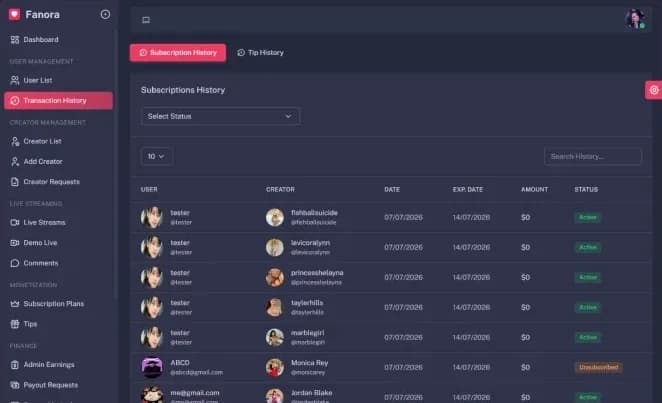Viewport: 662px width, 403px height.
Task: Click Active badge in fishballsuicide row
Action: point(588,217)
